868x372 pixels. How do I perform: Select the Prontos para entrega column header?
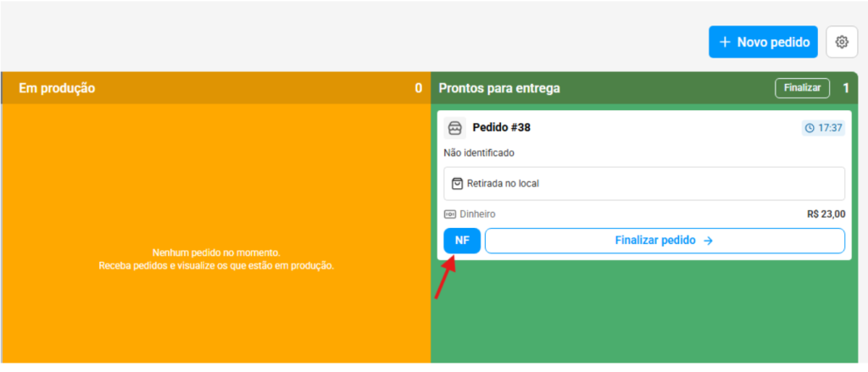click(x=499, y=88)
